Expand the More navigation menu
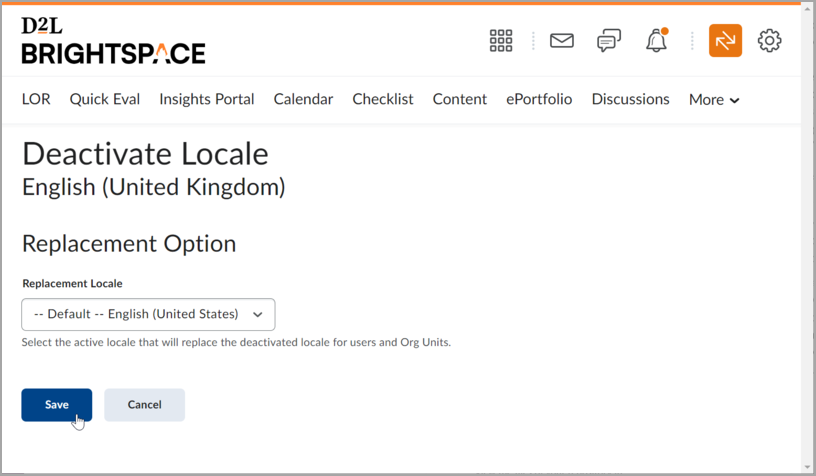 click(x=714, y=99)
